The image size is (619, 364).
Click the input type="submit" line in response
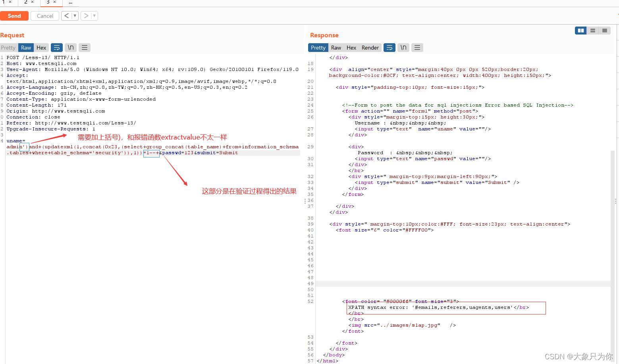pos(437,182)
